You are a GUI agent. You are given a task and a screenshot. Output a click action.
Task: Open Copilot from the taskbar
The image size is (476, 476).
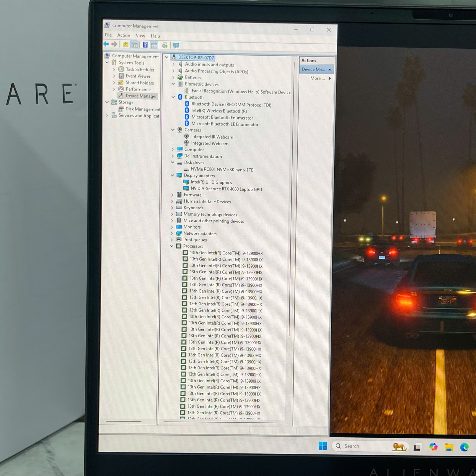433,447
